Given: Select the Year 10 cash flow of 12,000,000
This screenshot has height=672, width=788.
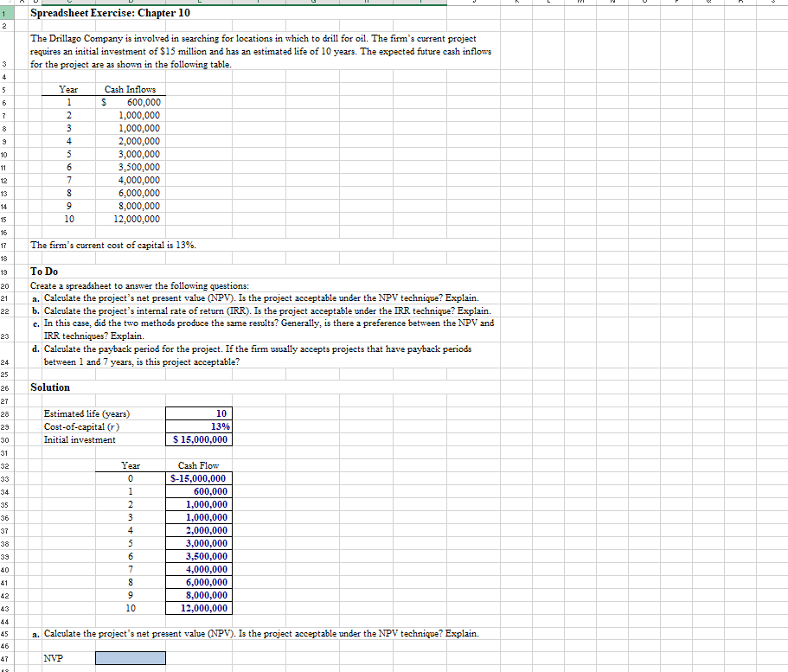Looking at the screenshot, I should click(x=197, y=608).
